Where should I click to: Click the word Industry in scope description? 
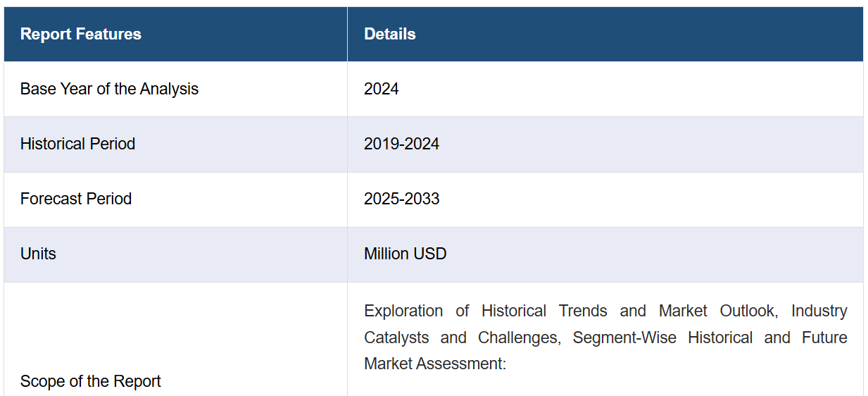[x=819, y=311]
